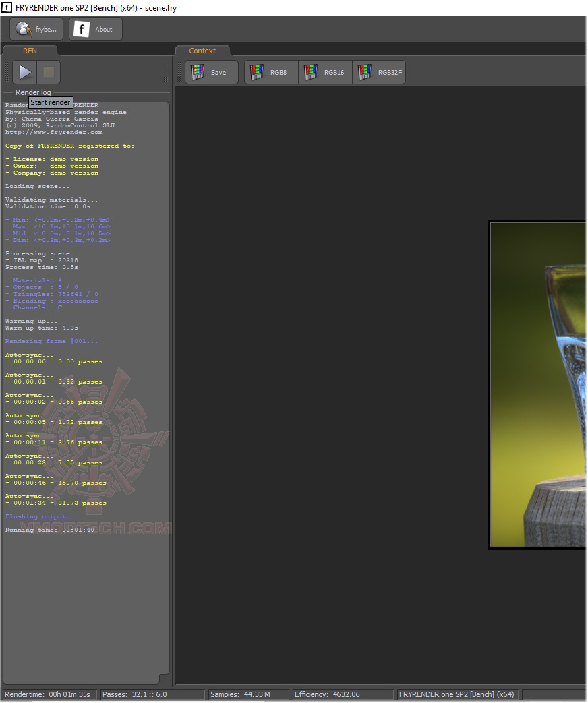This screenshot has height=703, width=588.
Task: Switch to the REN tab
Action: (30, 51)
